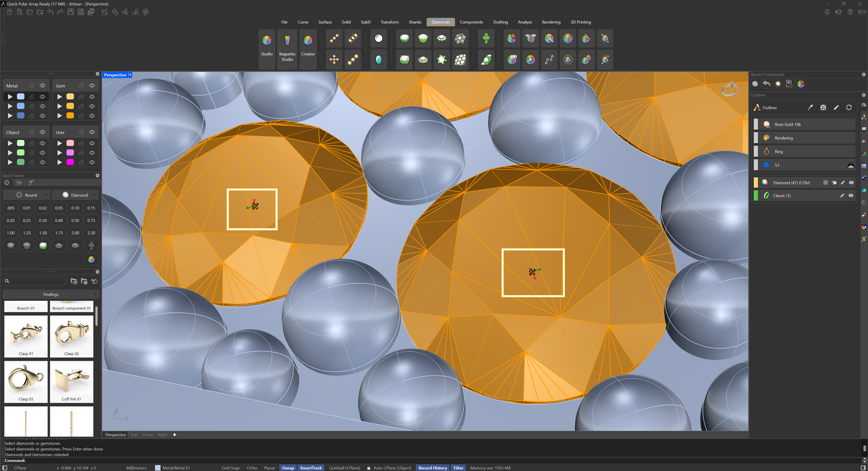Open Recent Commands settings gear

[864, 74]
